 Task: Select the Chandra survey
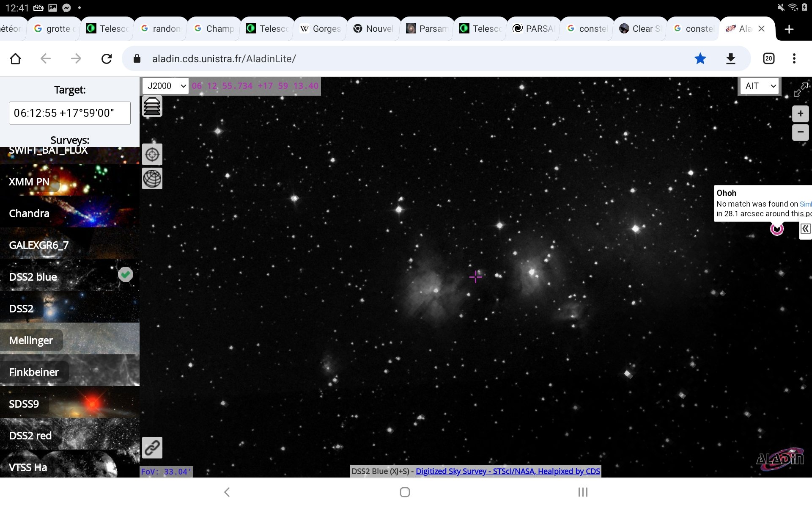coord(70,212)
